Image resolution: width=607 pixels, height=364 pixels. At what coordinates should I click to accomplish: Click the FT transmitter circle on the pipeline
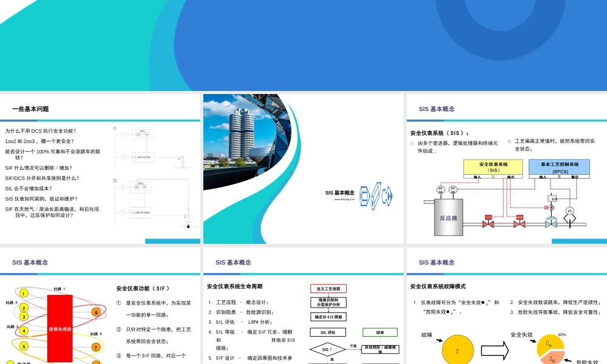pyautogui.click(x=569, y=211)
